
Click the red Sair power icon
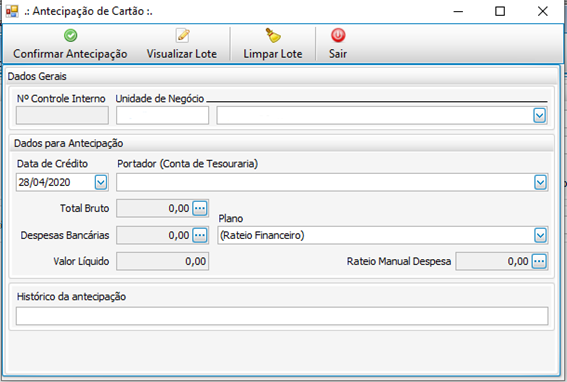pos(338,35)
